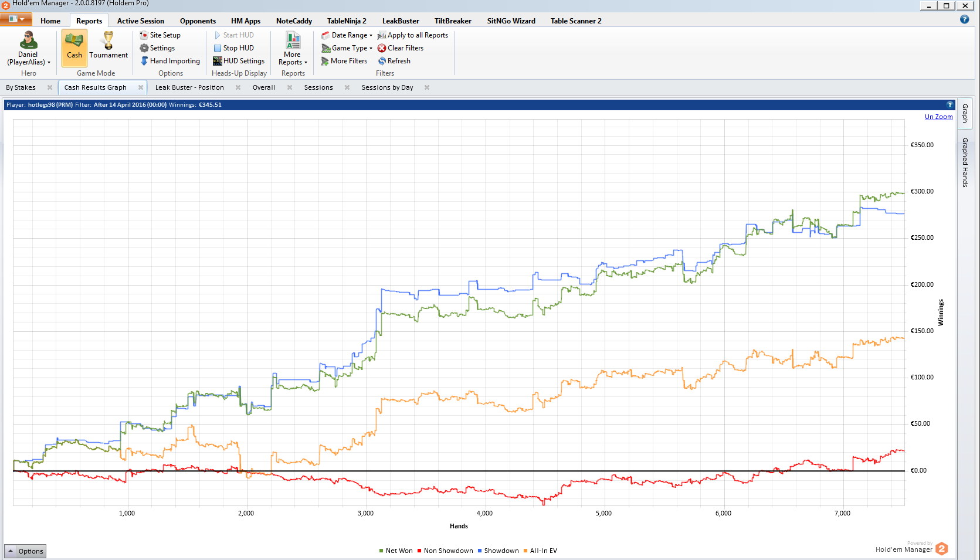
Task: Select the Tournament trophy icon
Action: [x=108, y=40]
